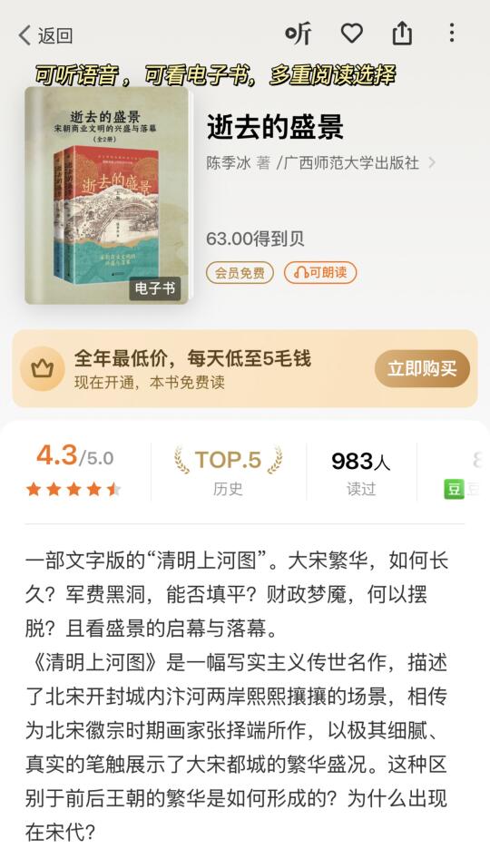Tap the 会员免费 tag
Image resolution: width=490 pixels, height=868 pixels.
[240, 272]
